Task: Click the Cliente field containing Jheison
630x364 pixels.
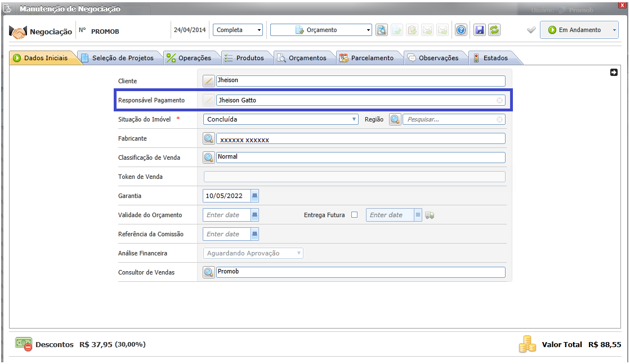Action: click(360, 80)
